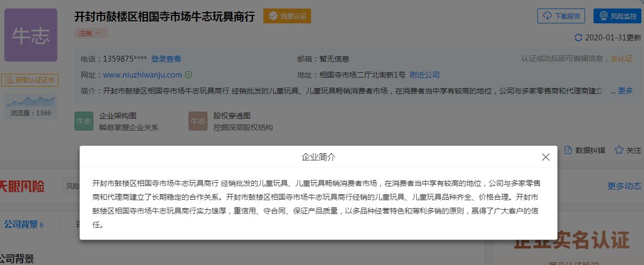The image size is (644, 265).
Task: Click the 我要认证 badge button
Action: click(x=287, y=16)
